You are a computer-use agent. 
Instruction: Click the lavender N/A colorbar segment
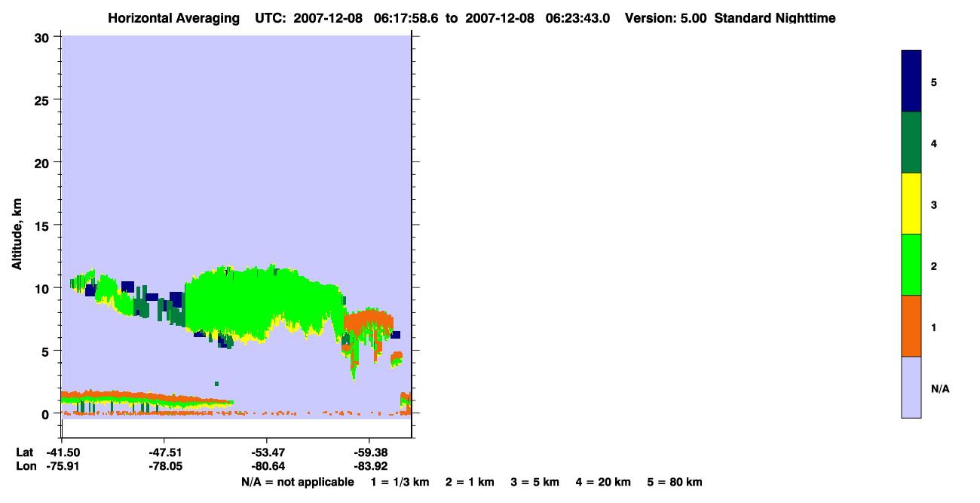(911, 387)
